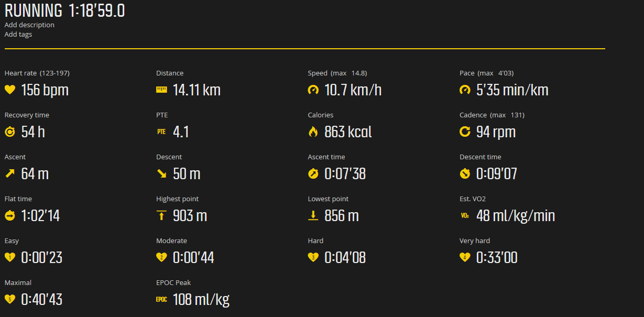The width and height of the screenshot is (644, 317).
Task: Open the Add description link
Action: click(29, 25)
